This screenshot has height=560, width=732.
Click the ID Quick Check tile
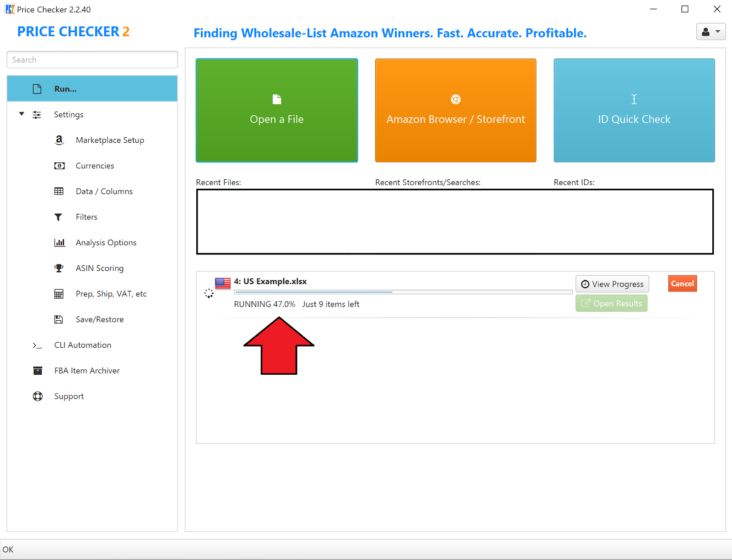pyautogui.click(x=634, y=110)
